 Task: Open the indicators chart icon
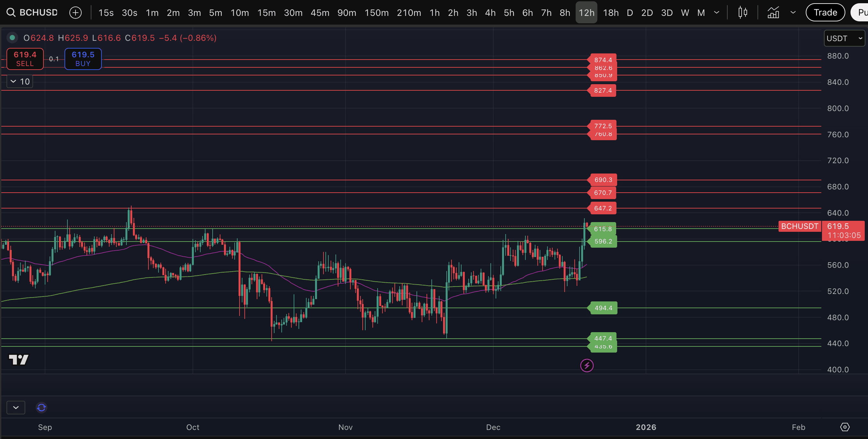pos(773,13)
